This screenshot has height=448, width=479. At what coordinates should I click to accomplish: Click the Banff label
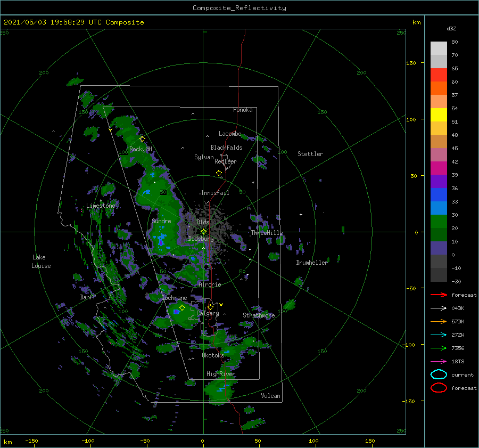(88, 297)
